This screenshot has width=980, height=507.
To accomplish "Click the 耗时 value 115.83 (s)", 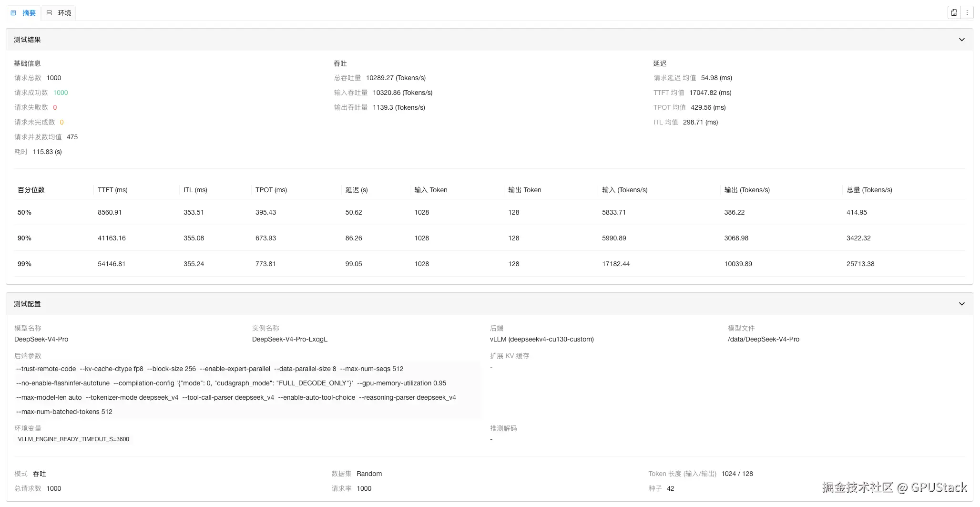I will coord(47,152).
